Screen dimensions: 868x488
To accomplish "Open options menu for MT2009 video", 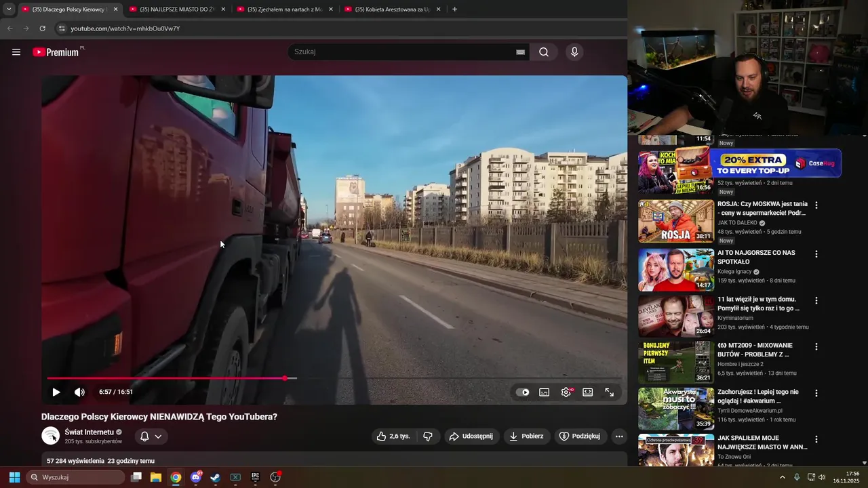I will pos(816,346).
